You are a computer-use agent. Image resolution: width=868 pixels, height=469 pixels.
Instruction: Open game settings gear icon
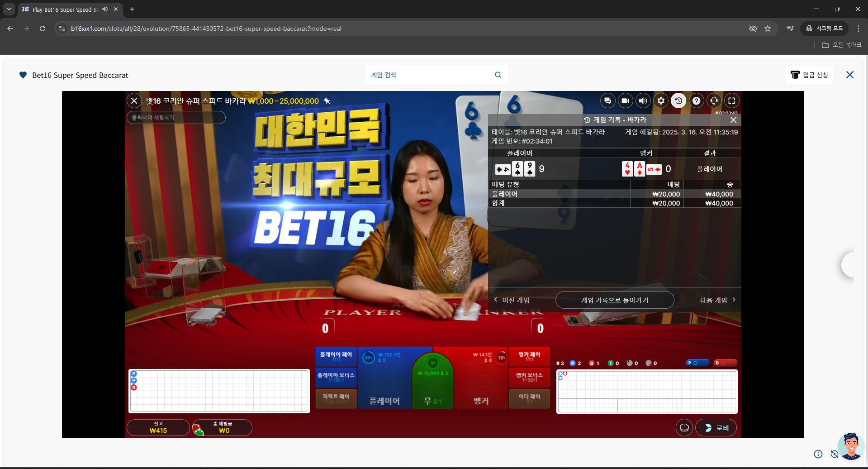pos(661,101)
